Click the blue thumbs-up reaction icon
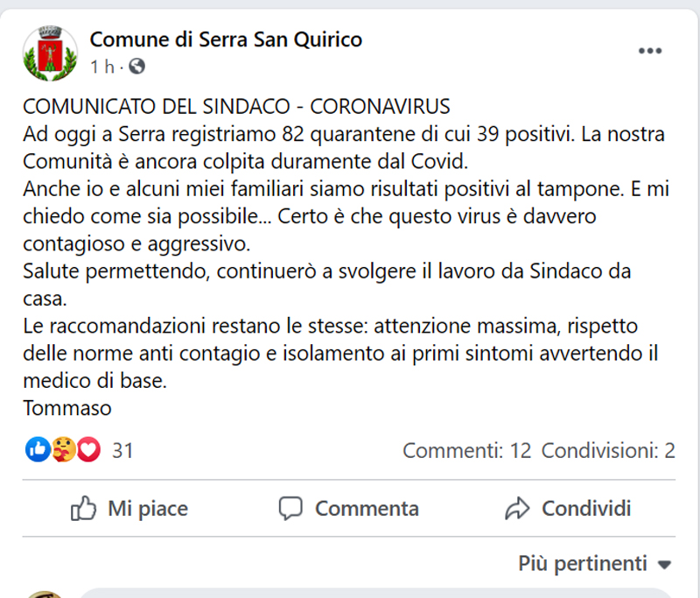 click(38, 450)
